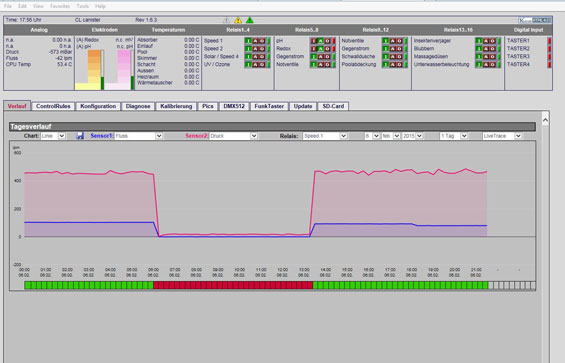Open the LiveTrace dropdown

click(x=502, y=136)
